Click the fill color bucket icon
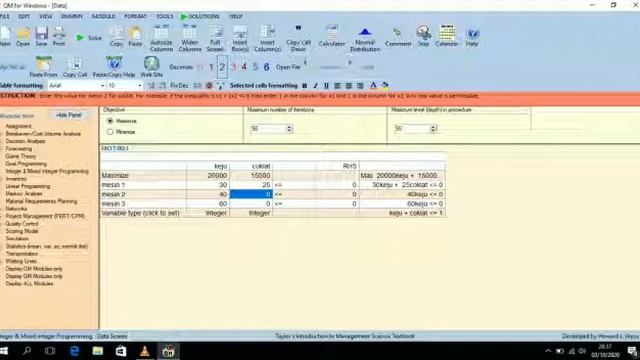This screenshot has height=360, width=640. tap(385, 86)
